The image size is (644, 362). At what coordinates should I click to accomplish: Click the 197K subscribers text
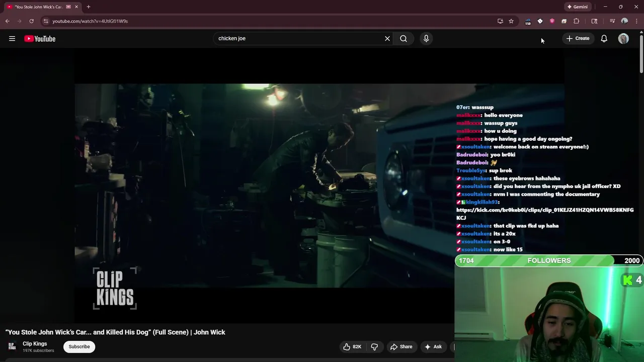38,350
